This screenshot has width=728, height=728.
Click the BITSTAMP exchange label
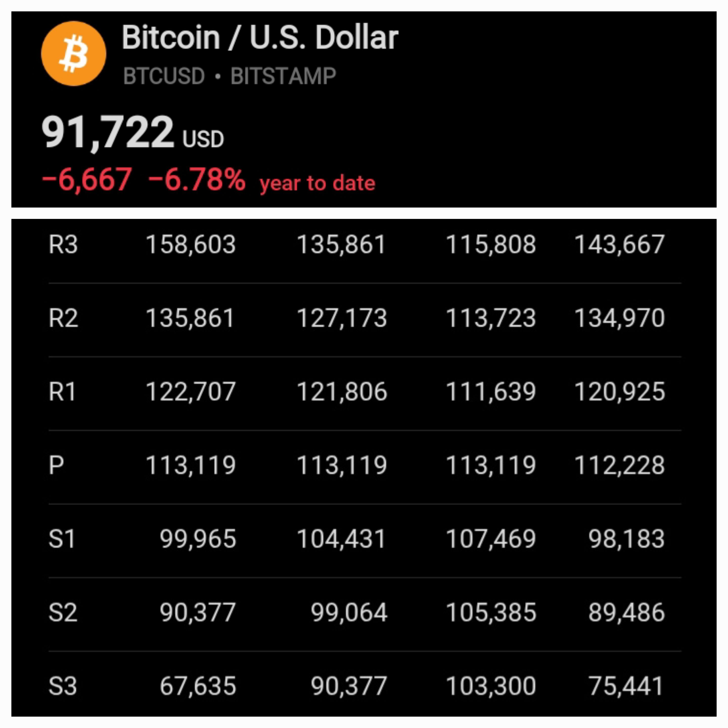(x=283, y=76)
